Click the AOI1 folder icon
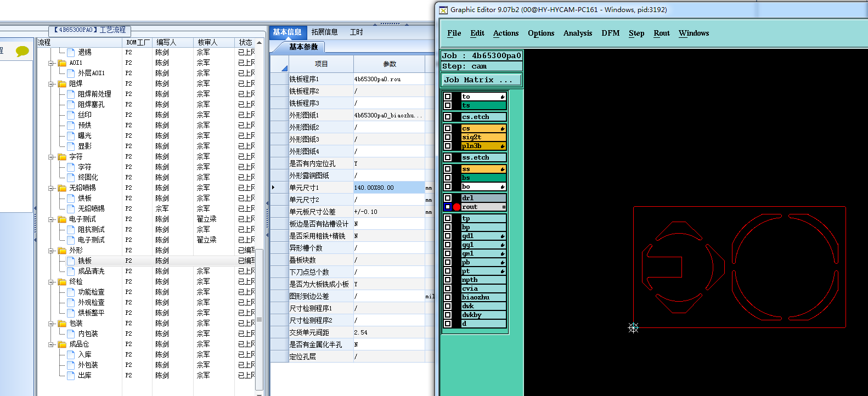 [62, 63]
